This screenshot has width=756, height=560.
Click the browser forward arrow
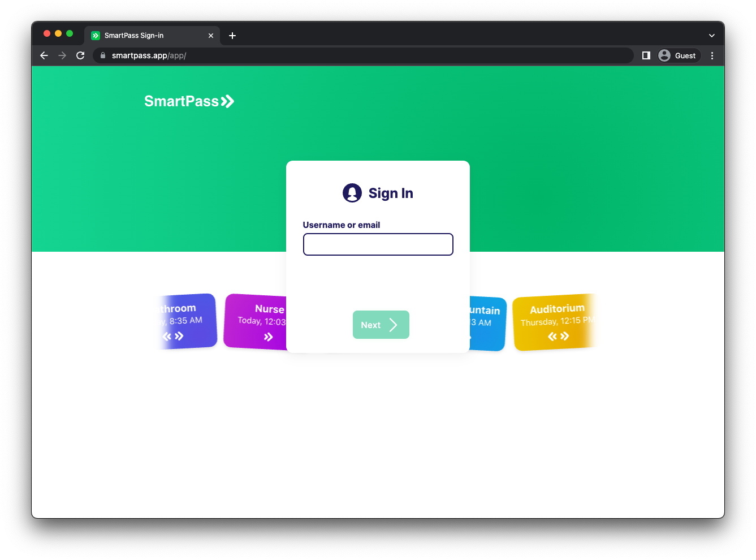point(62,55)
